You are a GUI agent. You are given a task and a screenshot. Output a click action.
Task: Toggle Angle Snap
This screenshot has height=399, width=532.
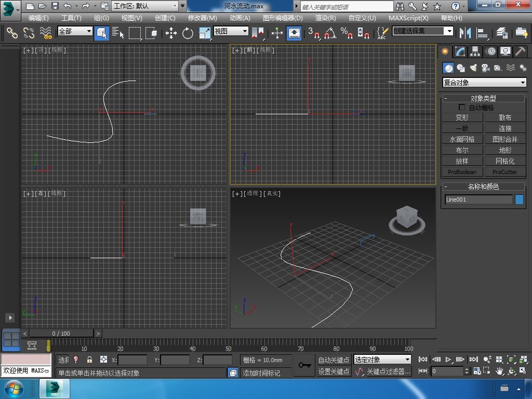pos(330,33)
